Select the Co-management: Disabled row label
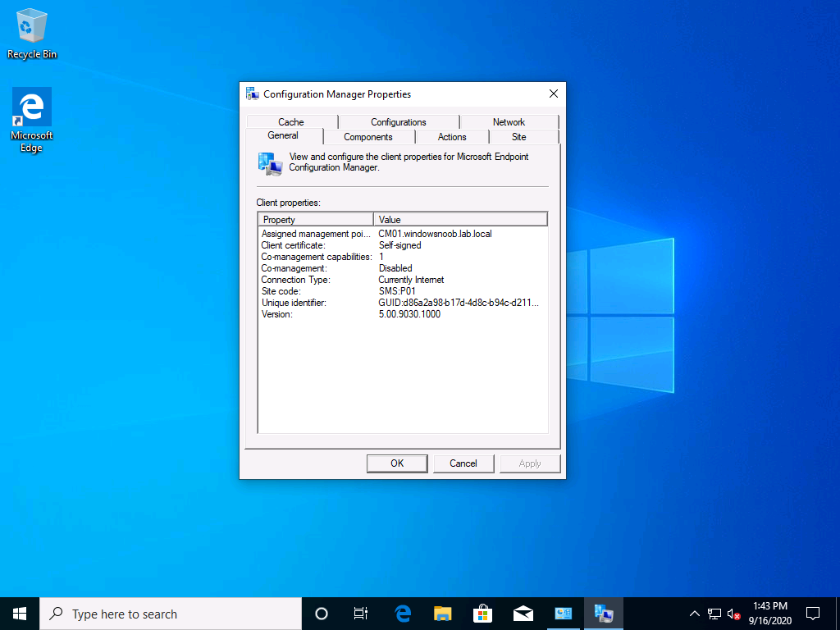Image resolution: width=840 pixels, height=630 pixels. tap(294, 268)
